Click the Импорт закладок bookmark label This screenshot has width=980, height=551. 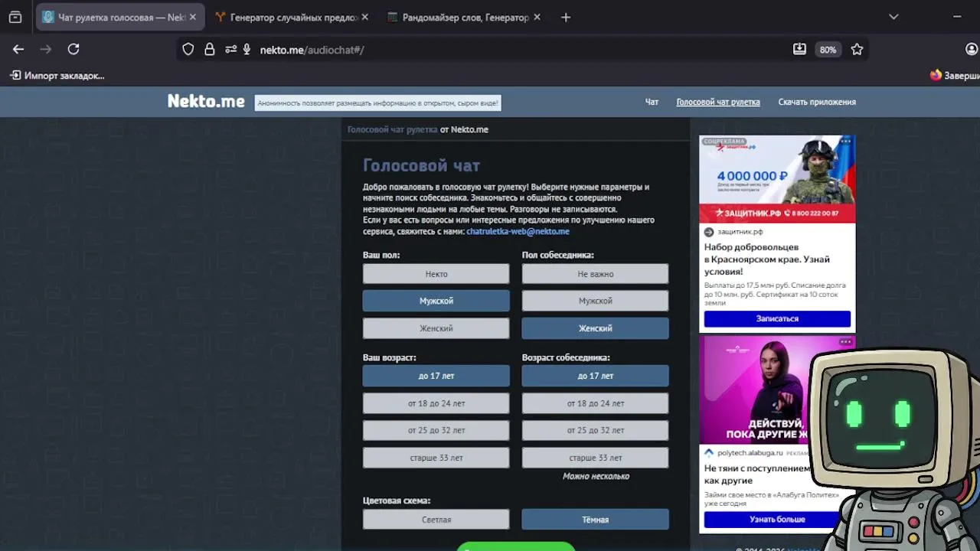coord(64,76)
